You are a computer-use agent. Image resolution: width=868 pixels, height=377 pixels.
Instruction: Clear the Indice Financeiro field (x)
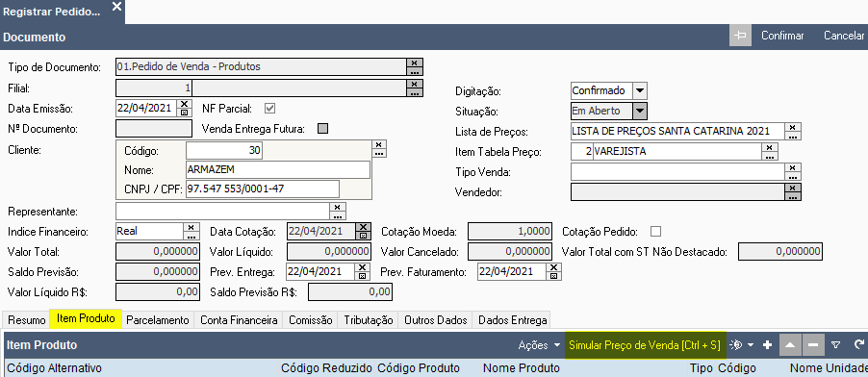(191, 227)
